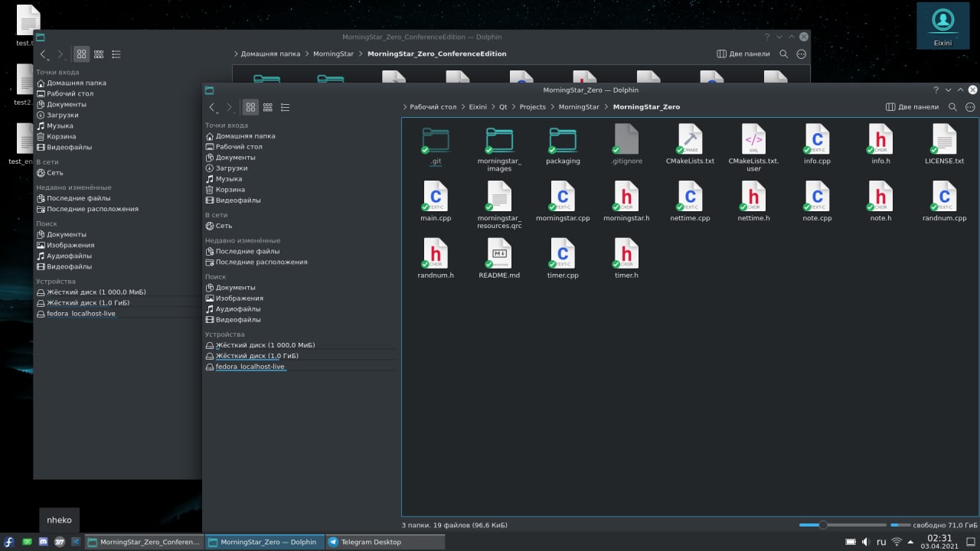Select the .gitignore file
The width and height of the screenshot is (980, 551).
[x=626, y=145]
